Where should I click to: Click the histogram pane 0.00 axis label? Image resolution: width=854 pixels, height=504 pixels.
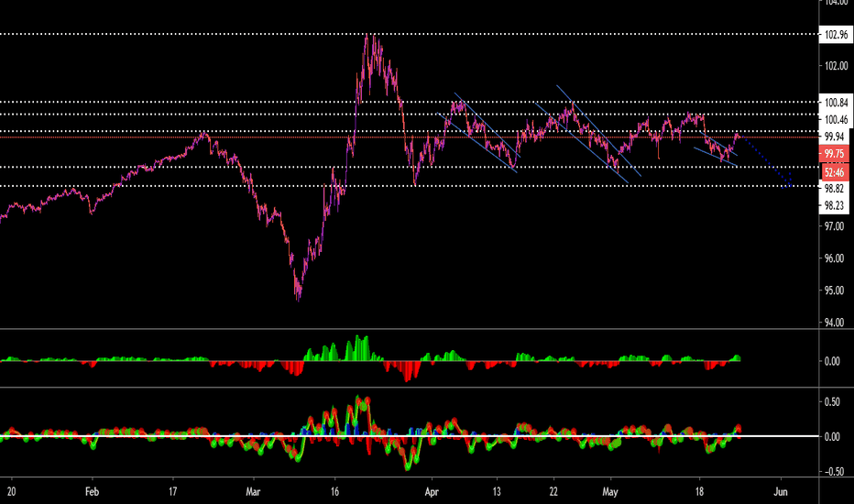(x=832, y=361)
